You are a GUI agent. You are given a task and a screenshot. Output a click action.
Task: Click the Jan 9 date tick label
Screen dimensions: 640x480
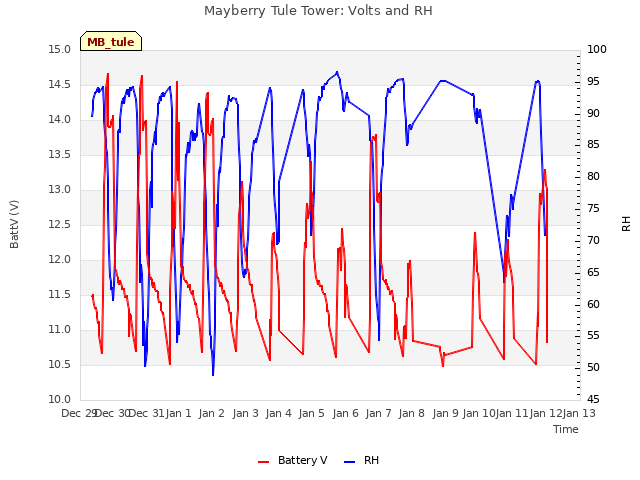(x=445, y=413)
